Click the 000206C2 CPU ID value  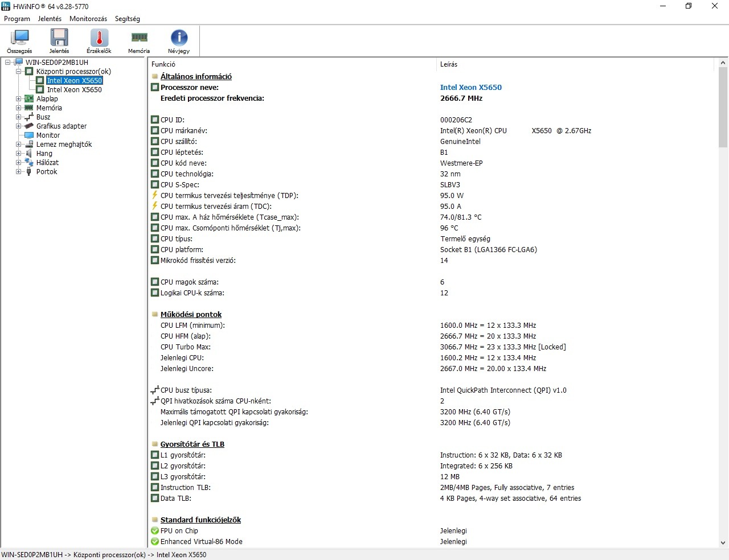[456, 120]
